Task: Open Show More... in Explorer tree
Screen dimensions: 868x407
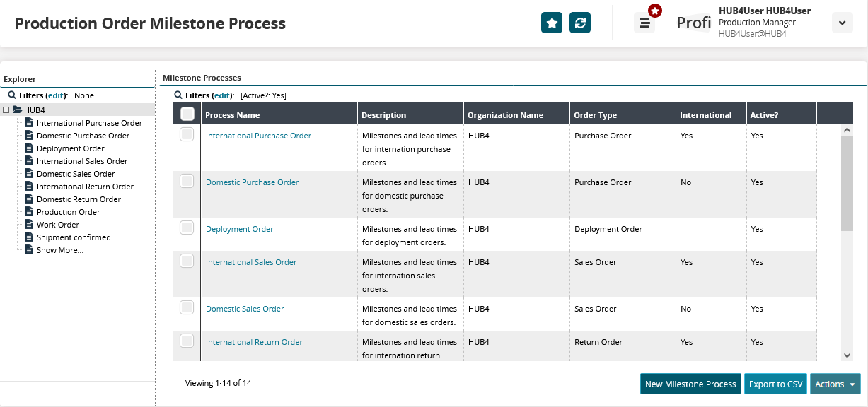Action: pyautogui.click(x=59, y=250)
